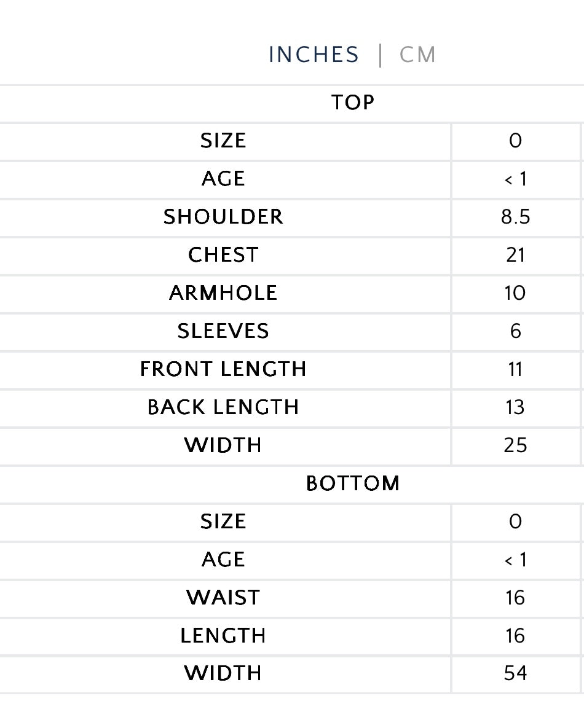Screen dimensions: 584x728
Task: Click the SIZE label under TOP section
Action: tap(223, 141)
